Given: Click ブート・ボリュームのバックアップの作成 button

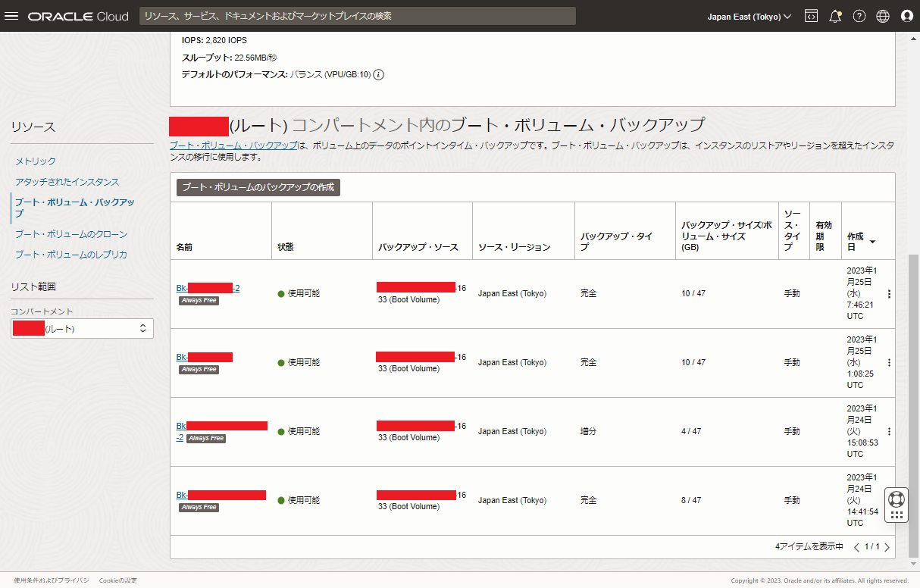Looking at the screenshot, I should pyautogui.click(x=257, y=186).
